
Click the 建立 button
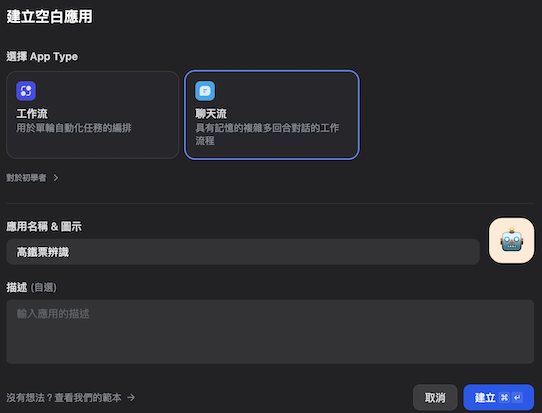click(498, 397)
